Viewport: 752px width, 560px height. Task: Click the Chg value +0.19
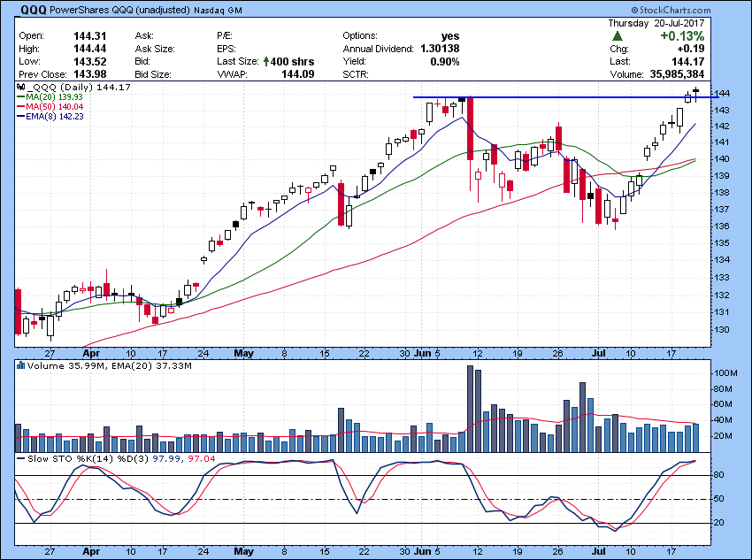pos(691,49)
